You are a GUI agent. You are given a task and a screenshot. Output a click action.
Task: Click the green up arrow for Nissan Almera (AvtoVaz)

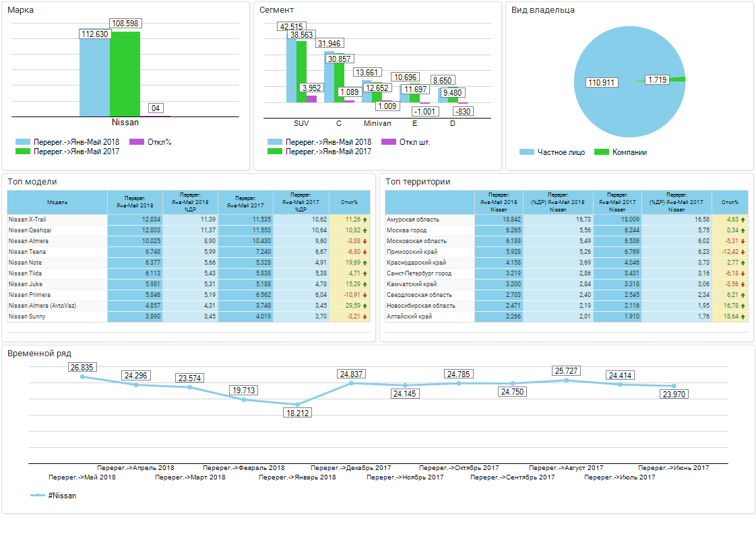(365, 306)
